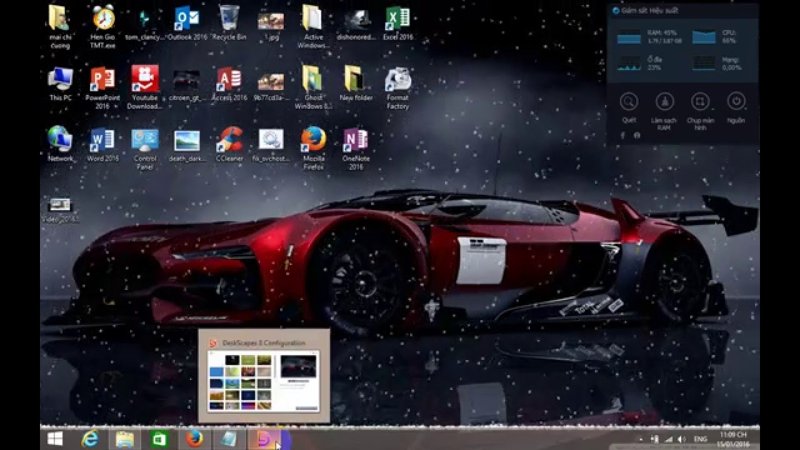Open the Recycle Bin desktop icon

tap(229, 23)
